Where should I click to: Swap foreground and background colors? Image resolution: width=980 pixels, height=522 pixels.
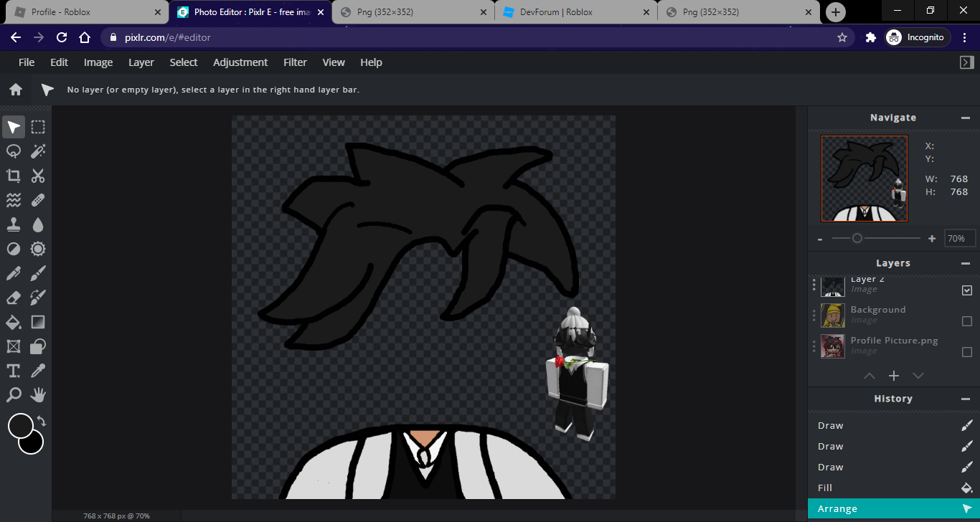click(x=42, y=422)
